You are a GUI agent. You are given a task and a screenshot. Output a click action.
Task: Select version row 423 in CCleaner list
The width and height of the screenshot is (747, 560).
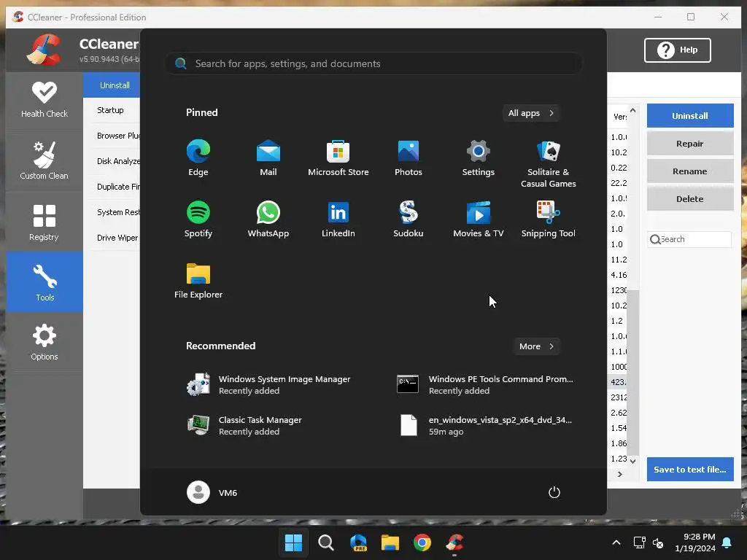(x=618, y=382)
